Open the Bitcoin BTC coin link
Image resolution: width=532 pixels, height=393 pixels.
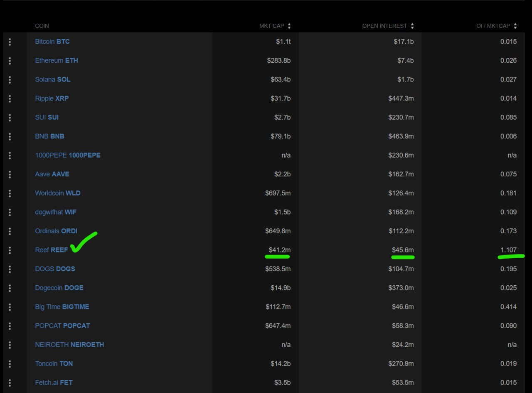52,42
